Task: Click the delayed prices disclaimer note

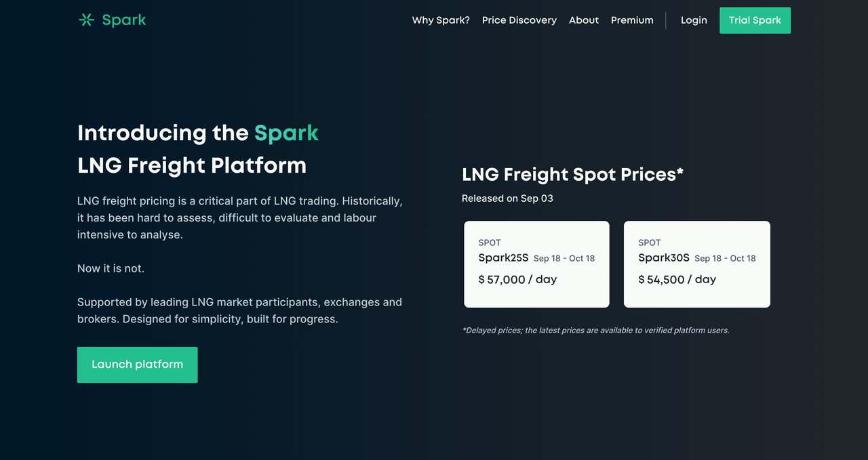Action: [x=595, y=330]
